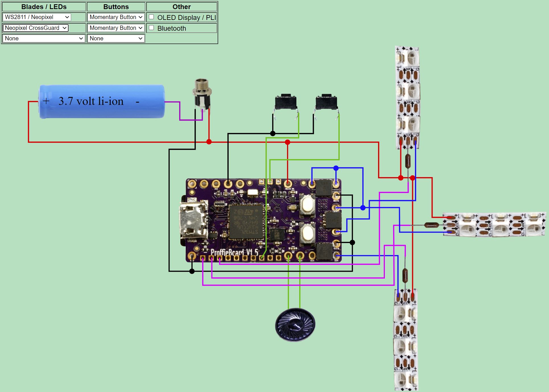Open the WS2811 / Neopixel blade dropdown
The height and width of the screenshot is (392, 549).
click(x=37, y=17)
